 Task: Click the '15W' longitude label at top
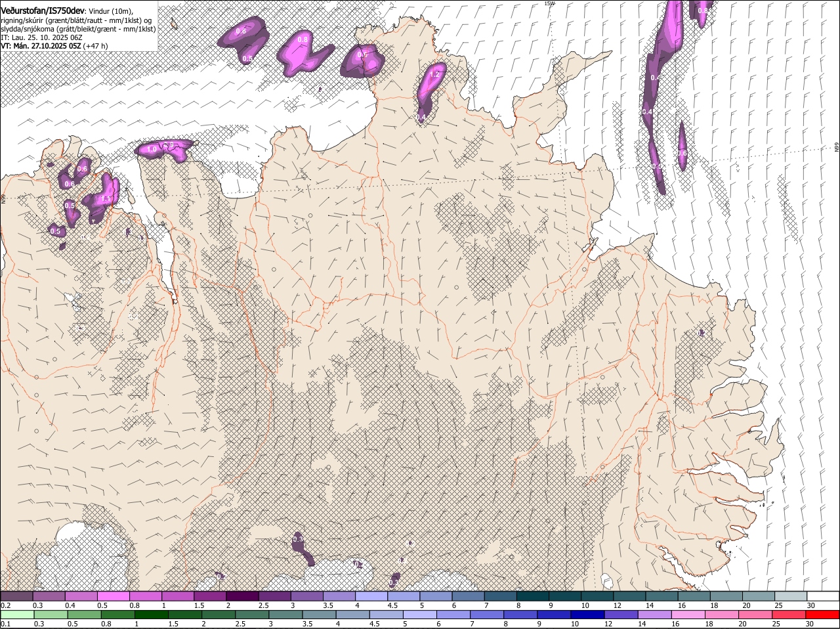549,3
